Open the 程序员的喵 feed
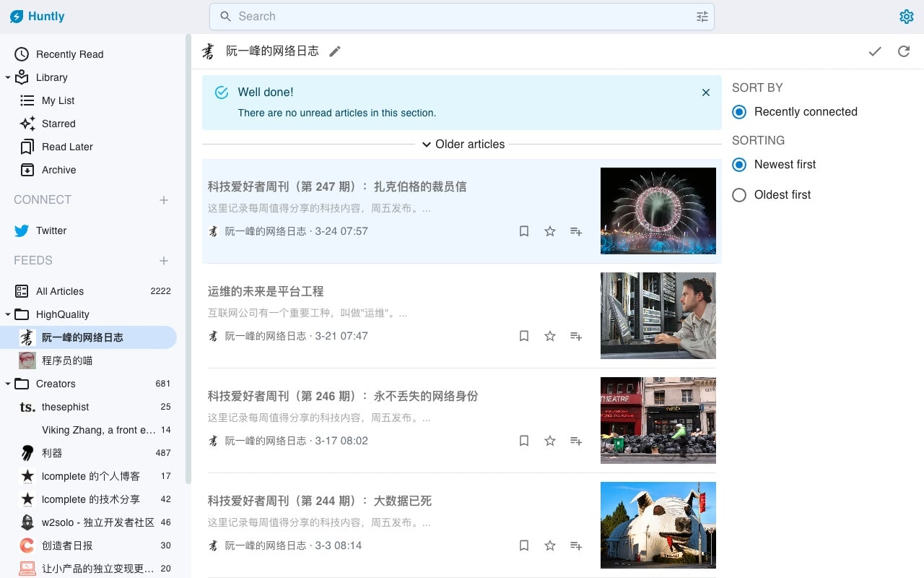 click(90, 361)
